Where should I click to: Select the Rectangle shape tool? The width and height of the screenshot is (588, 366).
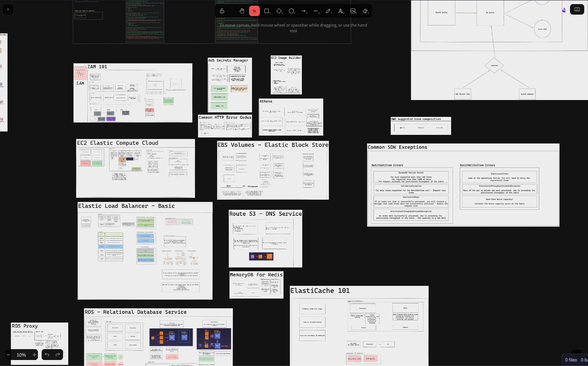click(x=267, y=11)
